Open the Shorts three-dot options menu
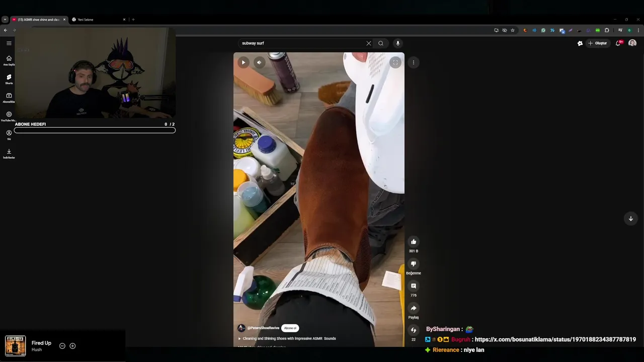 pyautogui.click(x=414, y=62)
